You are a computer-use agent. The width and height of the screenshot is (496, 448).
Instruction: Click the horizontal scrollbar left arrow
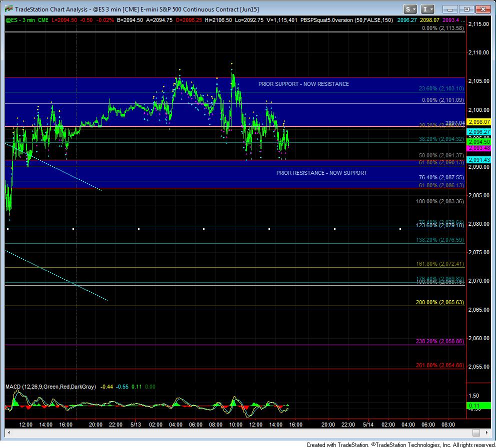(x=9, y=433)
